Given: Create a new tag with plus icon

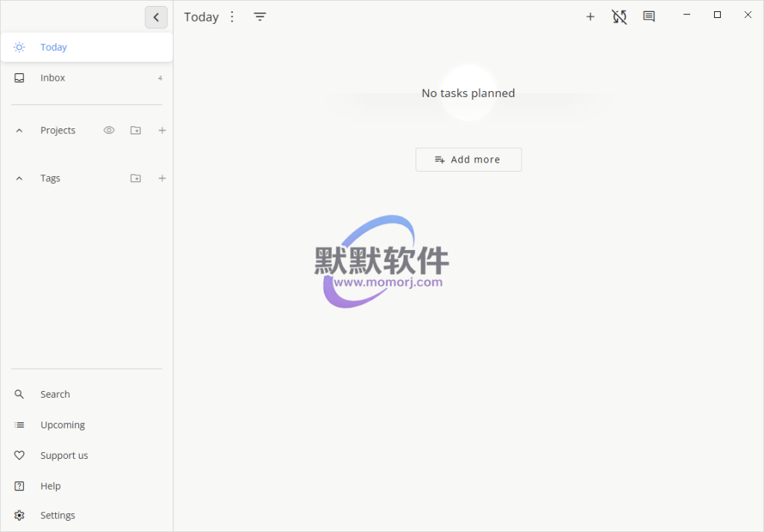Looking at the screenshot, I should tap(162, 178).
